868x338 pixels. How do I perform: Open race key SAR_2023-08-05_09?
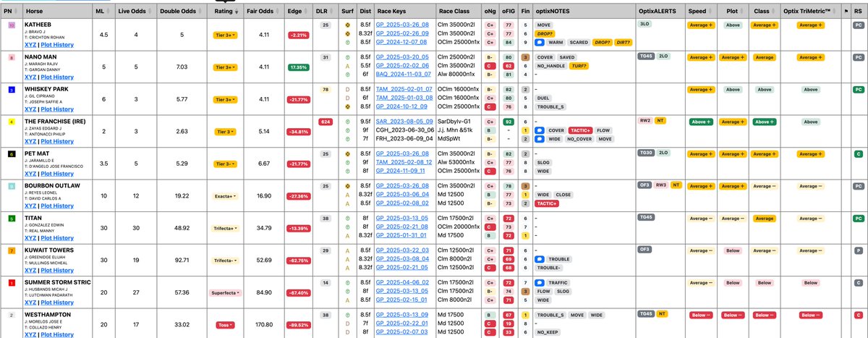[x=404, y=122]
